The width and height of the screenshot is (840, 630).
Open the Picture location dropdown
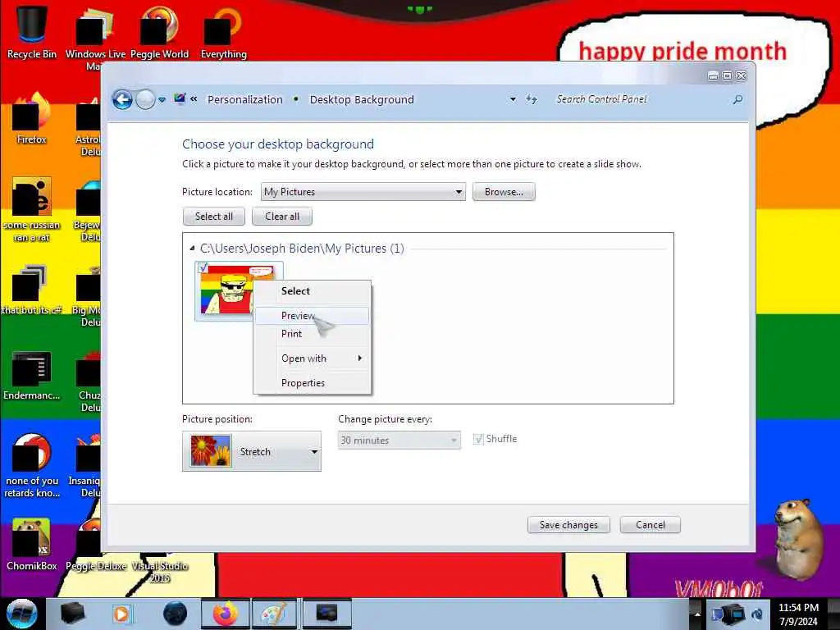click(363, 192)
